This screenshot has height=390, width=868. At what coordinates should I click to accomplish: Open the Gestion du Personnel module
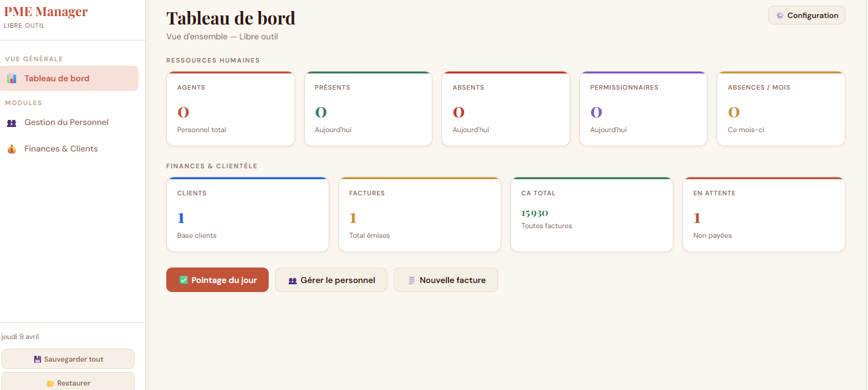pyautogui.click(x=66, y=122)
